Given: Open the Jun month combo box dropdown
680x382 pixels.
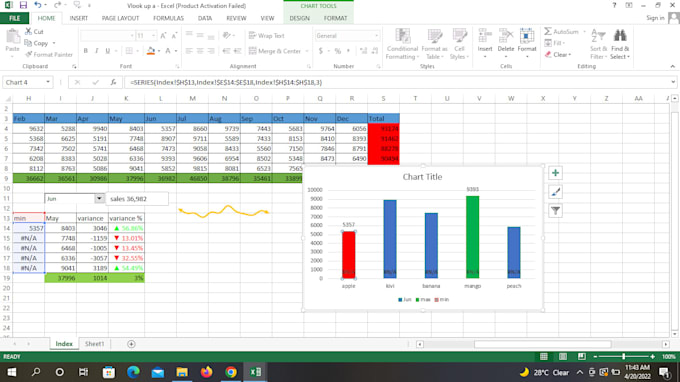Looking at the screenshot, I should [99, 199].
